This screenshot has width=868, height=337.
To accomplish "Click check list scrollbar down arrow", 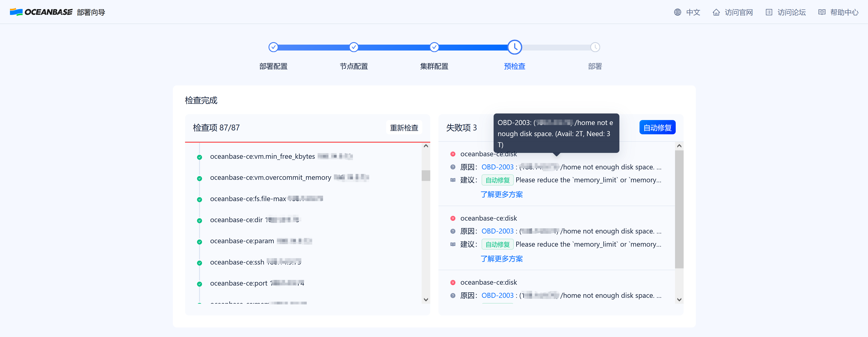I will (426, 300).
